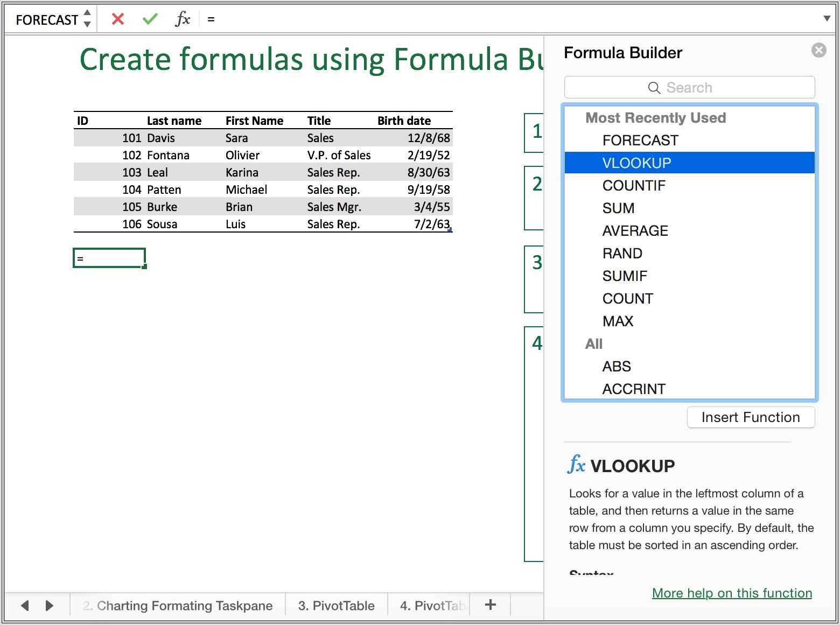Select the last name cell Fontana

(168, 155)
